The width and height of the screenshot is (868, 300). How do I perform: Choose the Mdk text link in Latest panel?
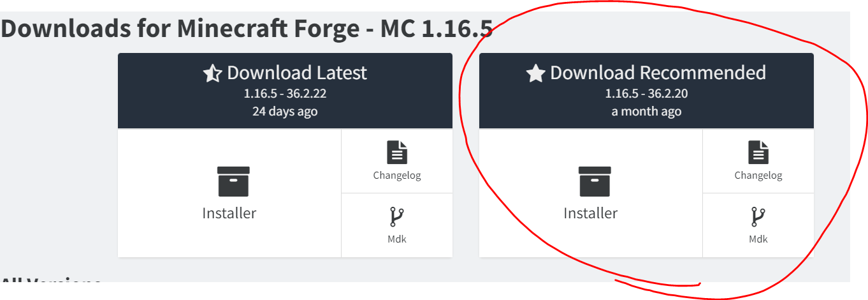397,239
